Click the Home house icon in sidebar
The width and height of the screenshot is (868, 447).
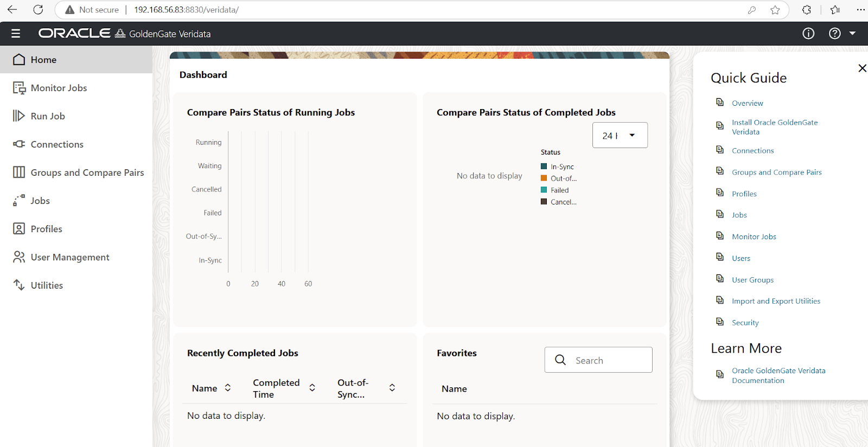coord(19,60)
